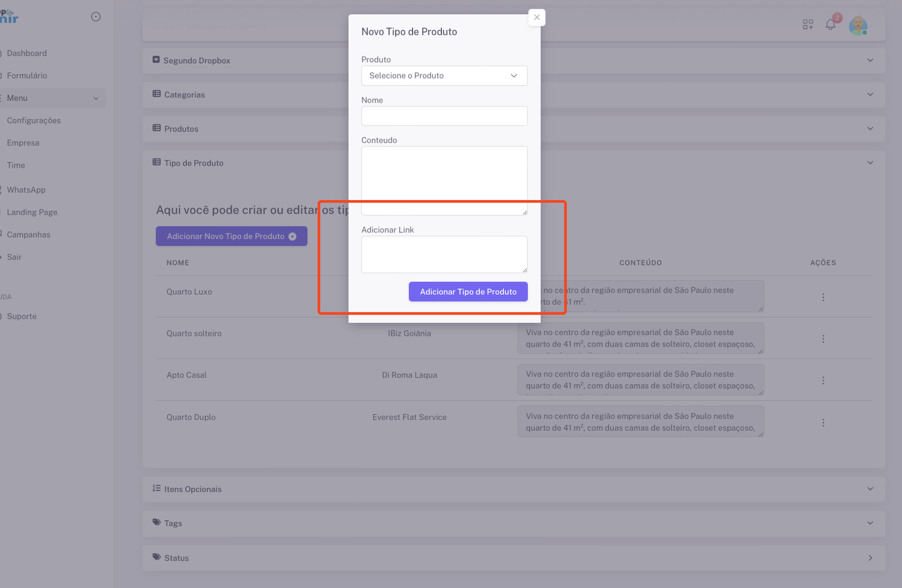Expand the Status section chevron
Viewport: 902px width, 588px height.
[x=870, y=558]
